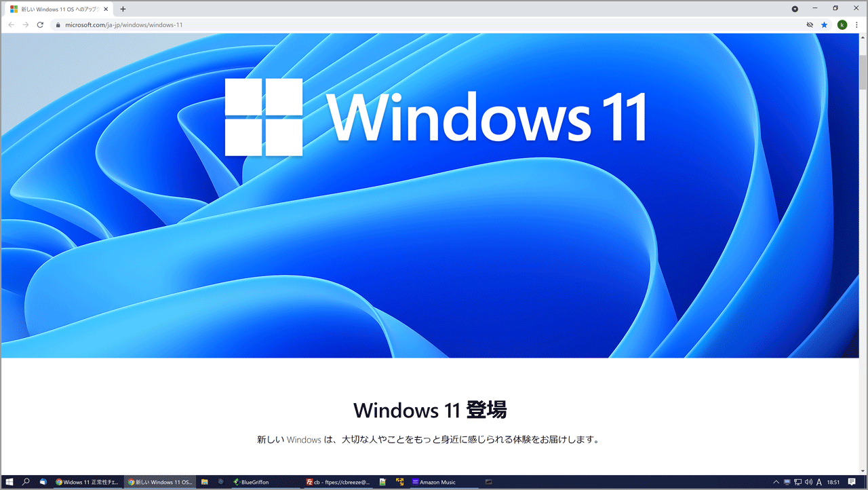Click the monitor icon in system tray
The width and height of the screenshot is (868, 490).
[x=787, y=482]
